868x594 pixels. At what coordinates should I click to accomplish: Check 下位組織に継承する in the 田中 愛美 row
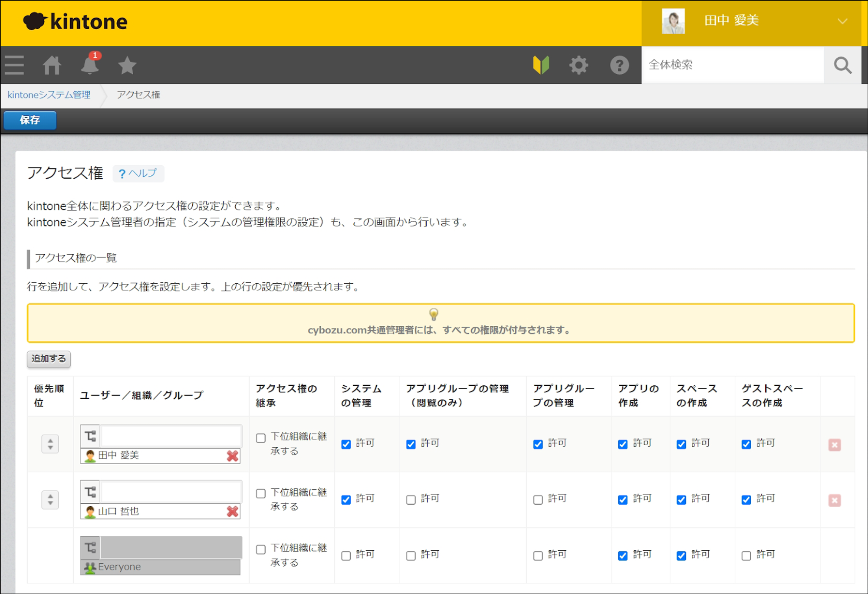pos(261,438)
